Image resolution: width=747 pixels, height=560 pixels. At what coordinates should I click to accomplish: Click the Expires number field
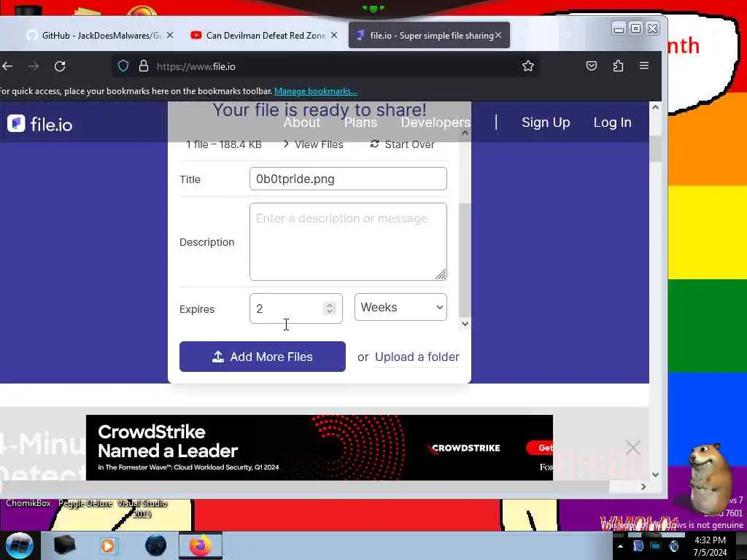click(295, 308)
